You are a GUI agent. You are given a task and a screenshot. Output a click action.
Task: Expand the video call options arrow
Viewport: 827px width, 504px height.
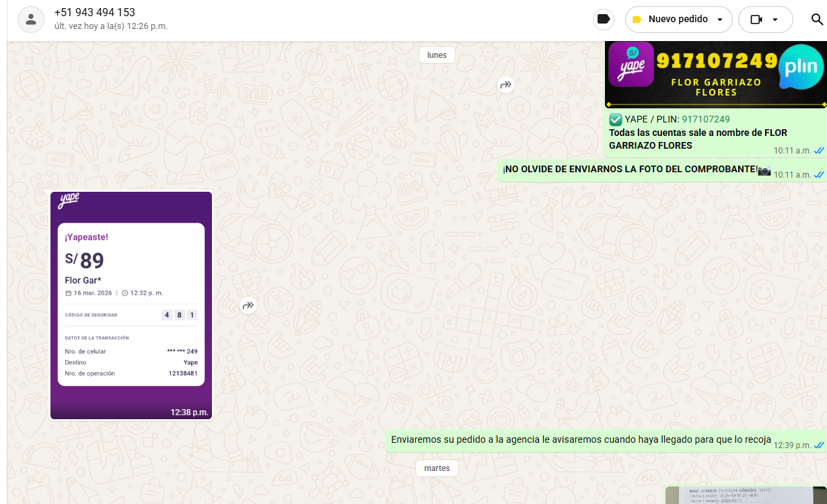tap(775, 20)
